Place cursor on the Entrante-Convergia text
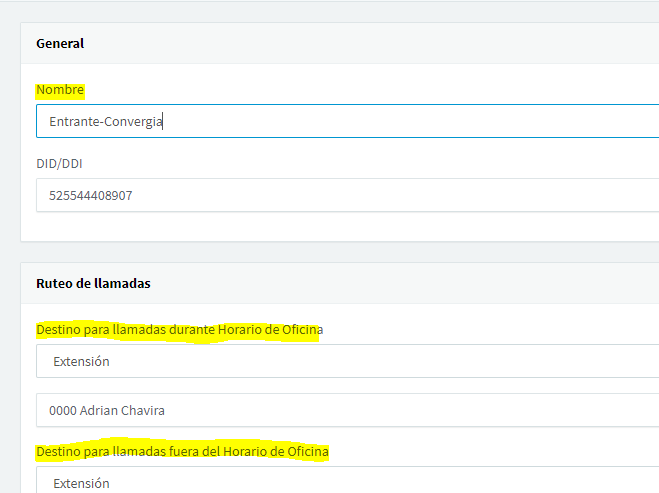This screenshot has height=493, width=659. [x=105, y=121]
